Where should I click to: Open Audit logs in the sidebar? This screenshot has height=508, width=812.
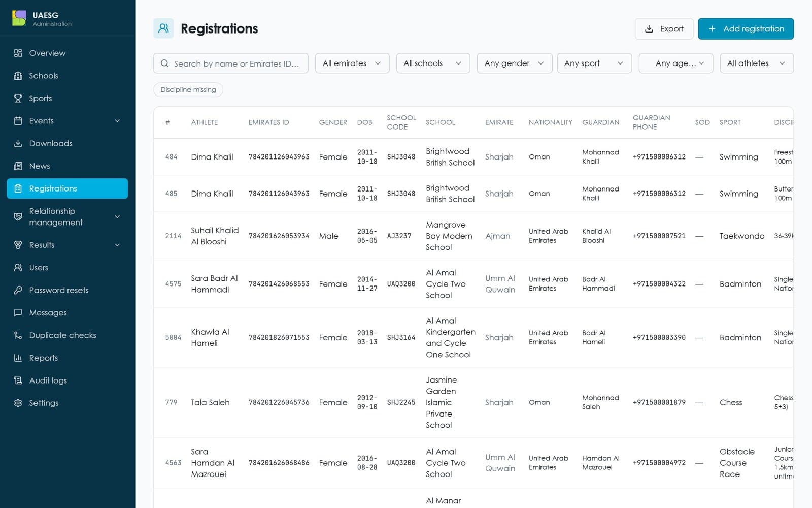67,380
